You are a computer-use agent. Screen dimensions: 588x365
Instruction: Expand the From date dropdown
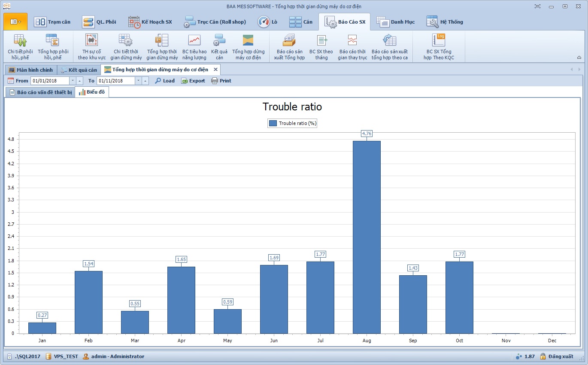(73, 81)
